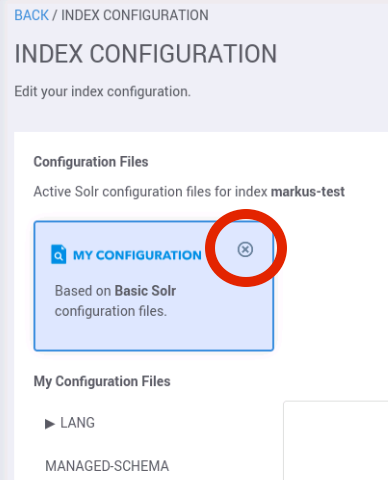
Task: Click the 'Based on' text in card
Action: point(83,291)
